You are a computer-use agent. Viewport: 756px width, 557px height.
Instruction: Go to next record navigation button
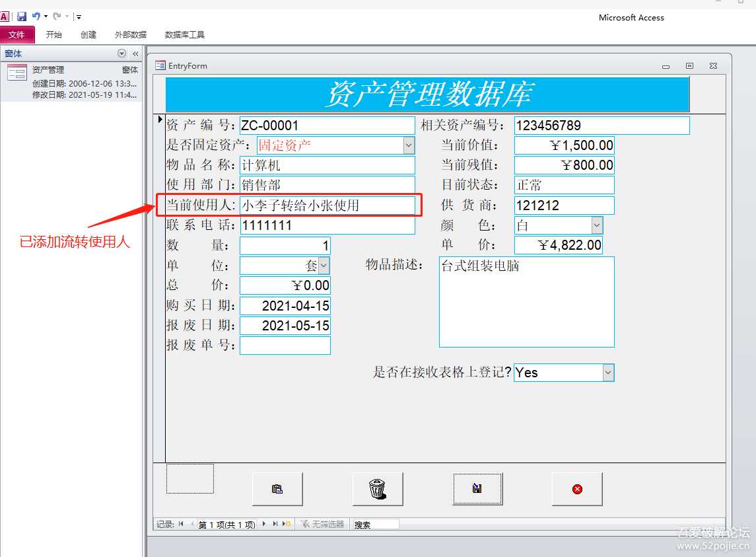264,524
